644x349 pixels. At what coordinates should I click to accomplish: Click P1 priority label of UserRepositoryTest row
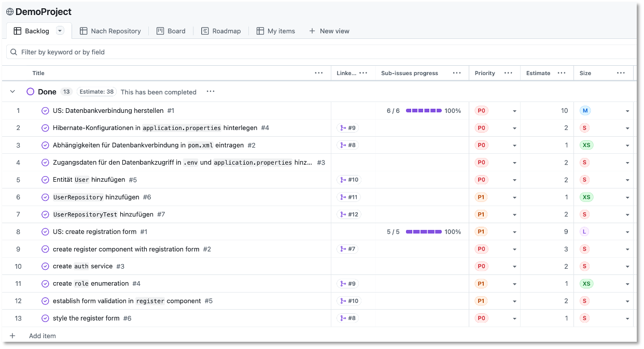(x=481, y=214)
